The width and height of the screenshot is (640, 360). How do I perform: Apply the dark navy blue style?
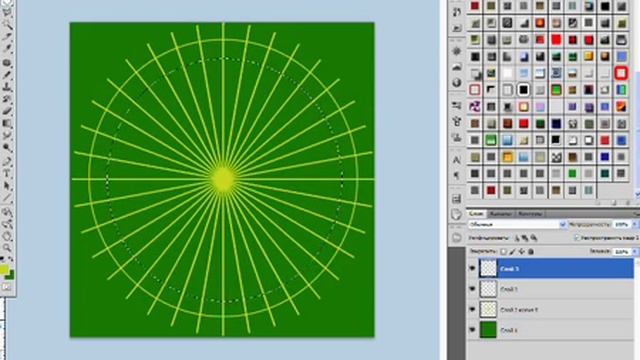point(556,123)
